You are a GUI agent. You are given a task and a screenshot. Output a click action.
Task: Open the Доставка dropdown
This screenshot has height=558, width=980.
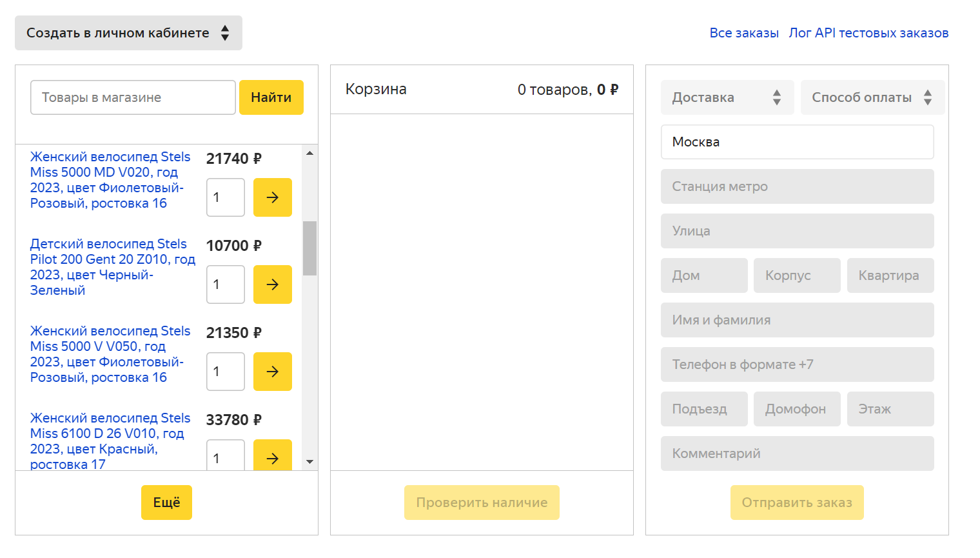point(725,97)
